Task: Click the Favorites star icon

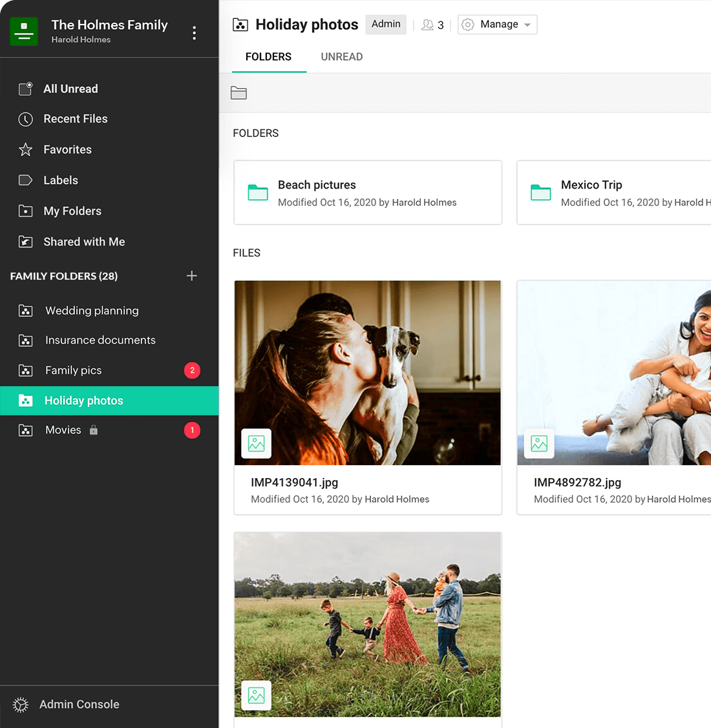Action: pos(25,150)
